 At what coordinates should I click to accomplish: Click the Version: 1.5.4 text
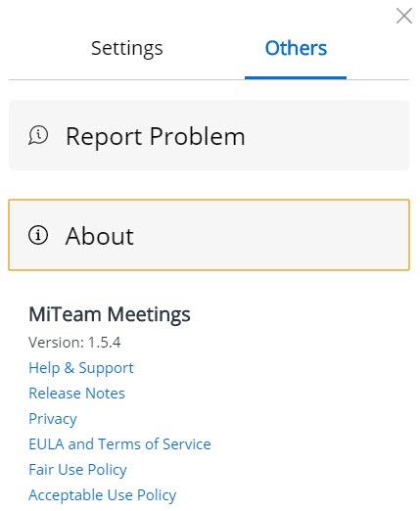coord(74,343)
